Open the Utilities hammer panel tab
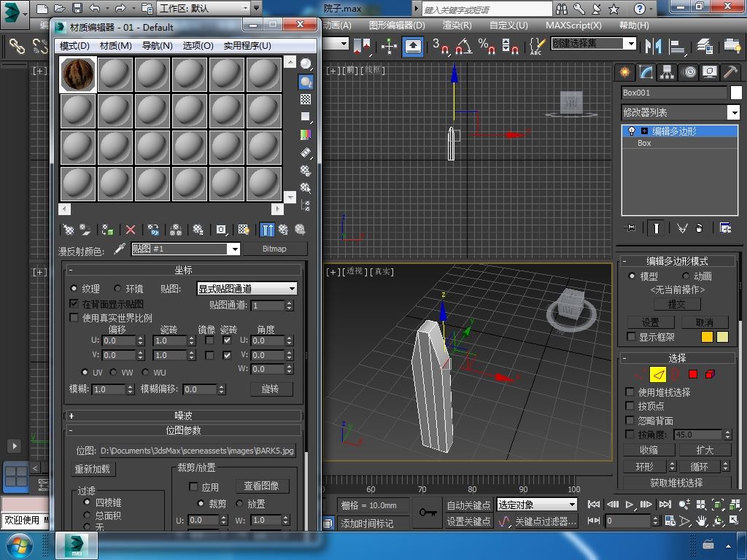 coord(729,72)
